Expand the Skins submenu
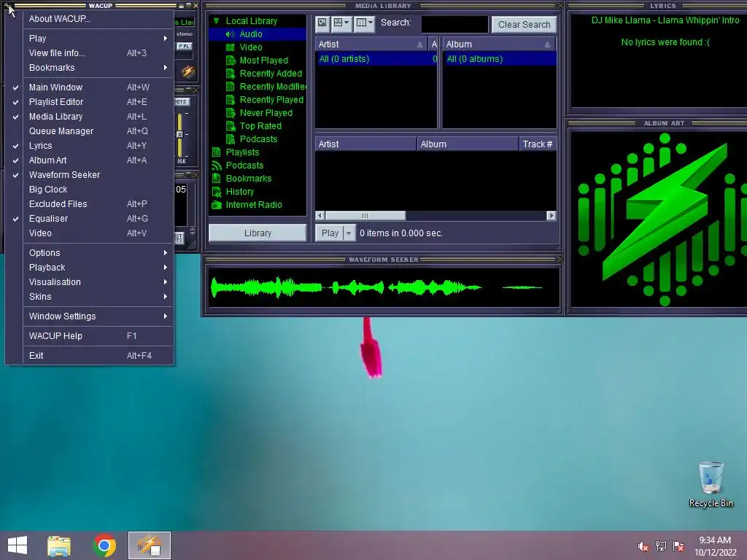Image resolution: width=747 pixels, height=560 pixels. click(89, 297)
